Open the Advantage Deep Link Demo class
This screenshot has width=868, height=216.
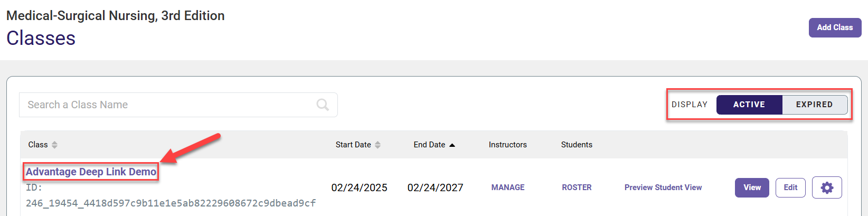91,172
